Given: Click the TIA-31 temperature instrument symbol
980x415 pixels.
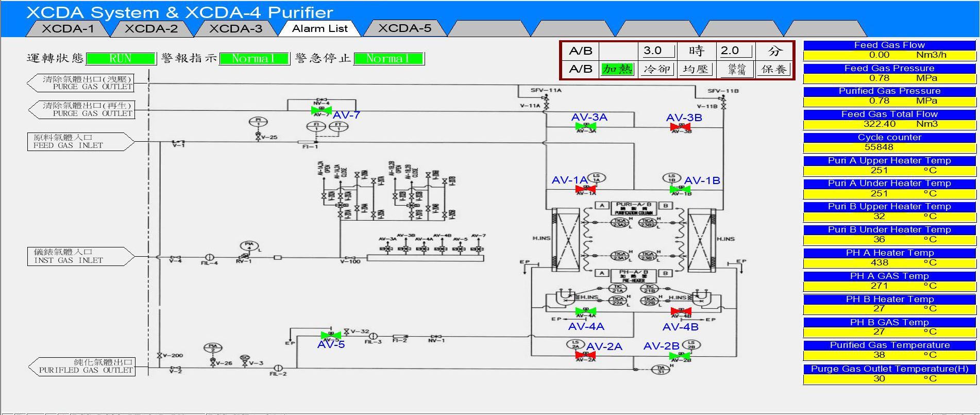Looking at the screenshot, I should click(x=660, y=369).
